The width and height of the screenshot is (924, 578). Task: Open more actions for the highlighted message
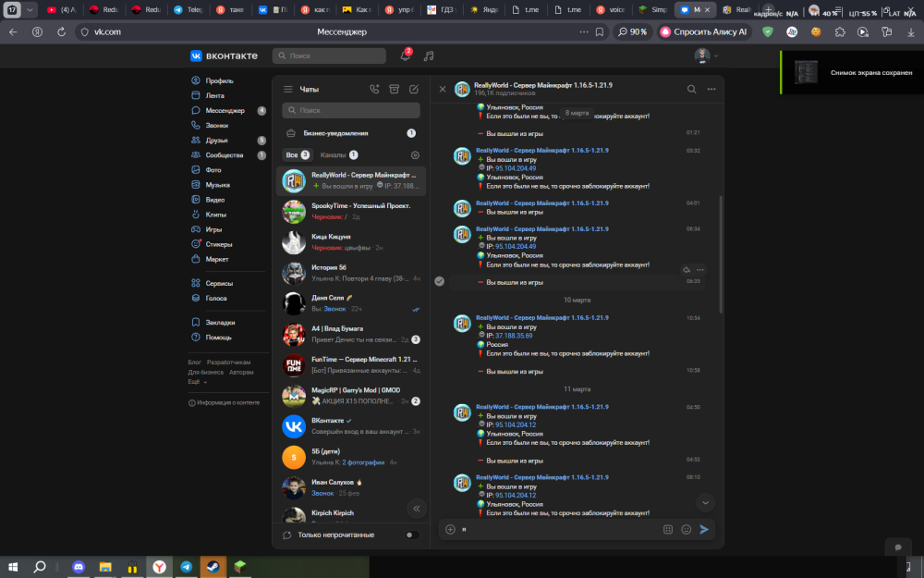[x=700, y=270]
